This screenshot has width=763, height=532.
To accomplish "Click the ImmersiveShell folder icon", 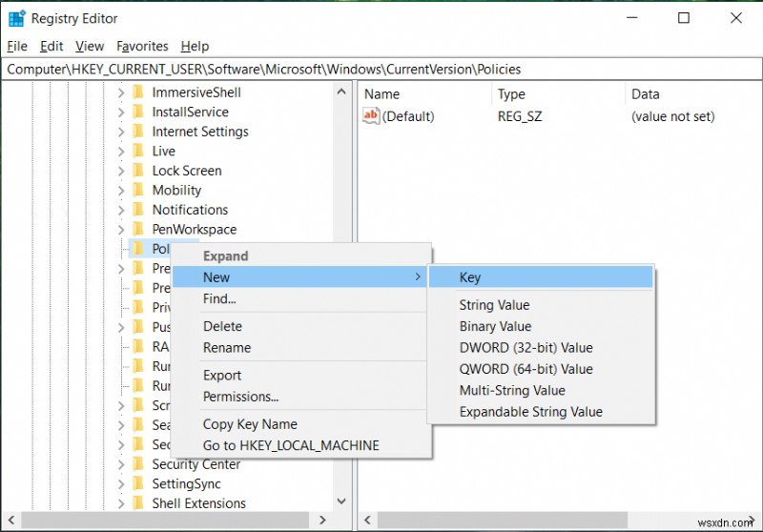I will [138, 92].
